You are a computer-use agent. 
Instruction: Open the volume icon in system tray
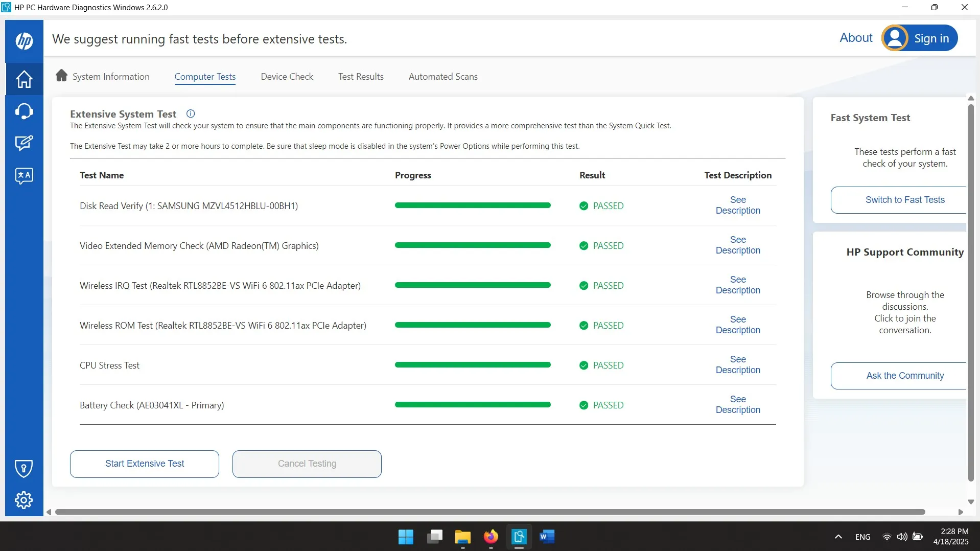[x=902, y=537]
